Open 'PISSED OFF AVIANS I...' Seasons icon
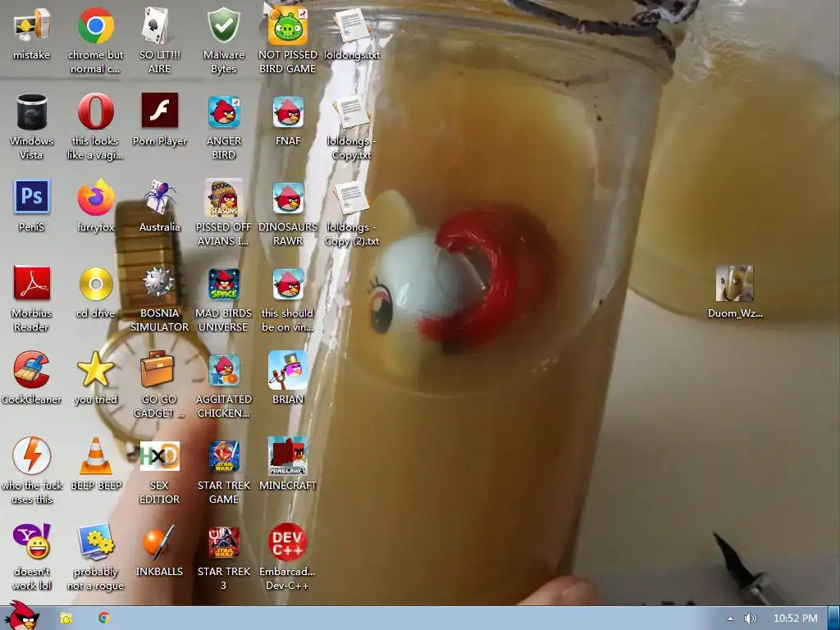This screenshot has width=840, height=630. click(x=223, y=199)
